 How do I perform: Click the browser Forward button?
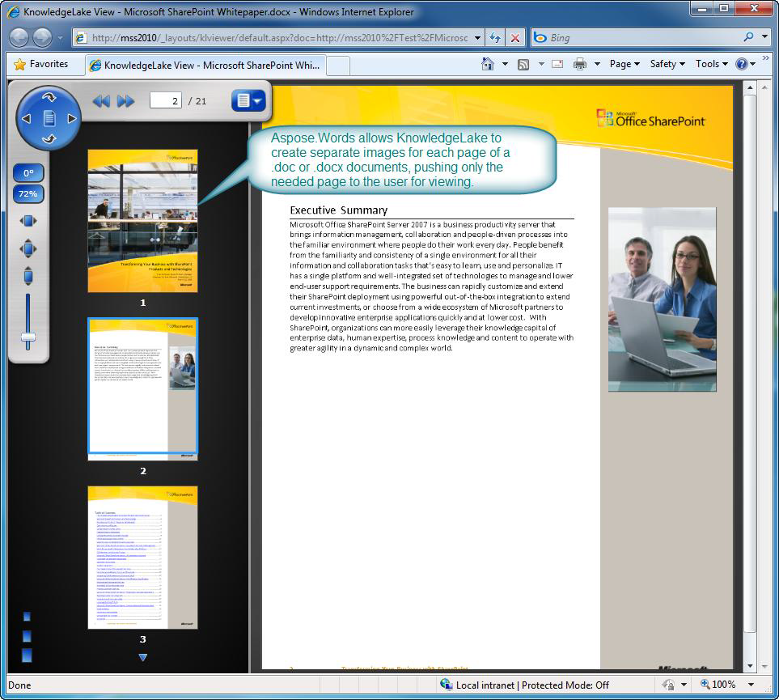click(42, 38)
